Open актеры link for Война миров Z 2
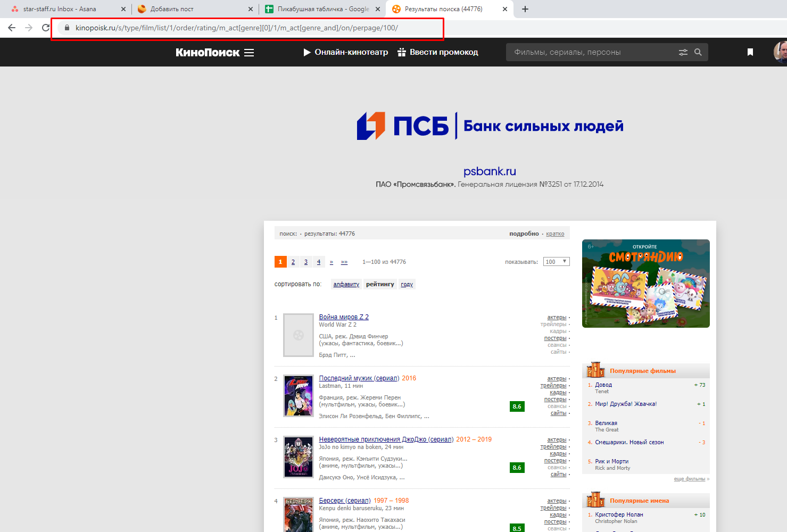The height and width of the screenshot is (532, 787). (x=557, y=318)
